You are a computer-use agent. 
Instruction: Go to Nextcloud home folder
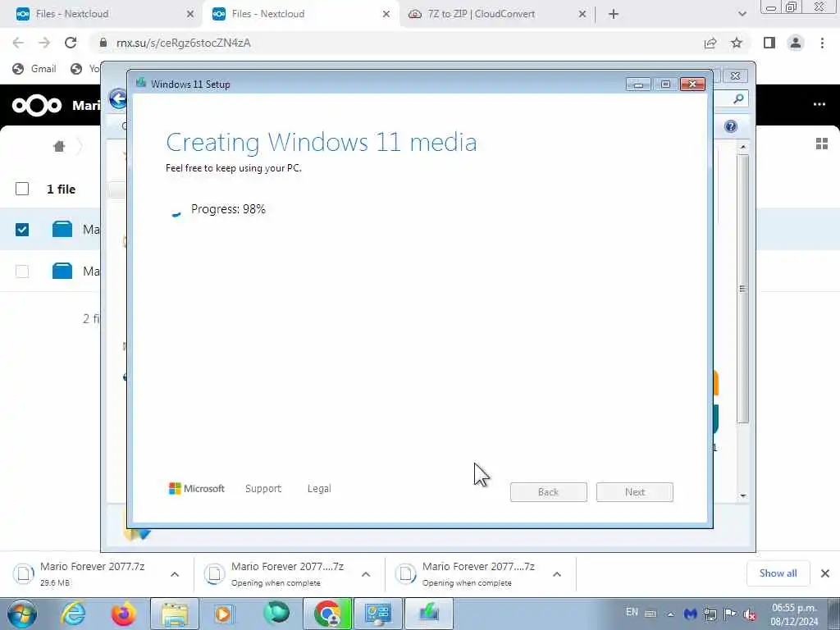pyautogui.click(x=59, y=146)
